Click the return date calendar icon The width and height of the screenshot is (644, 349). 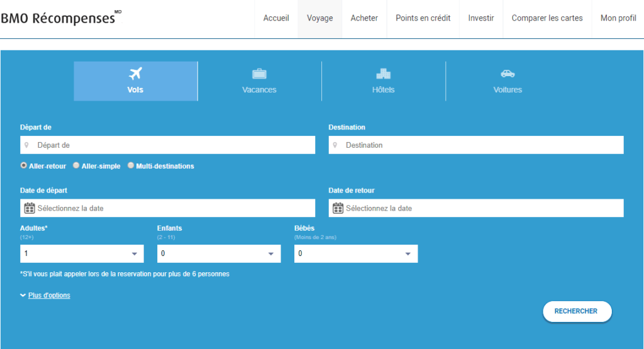338,208
